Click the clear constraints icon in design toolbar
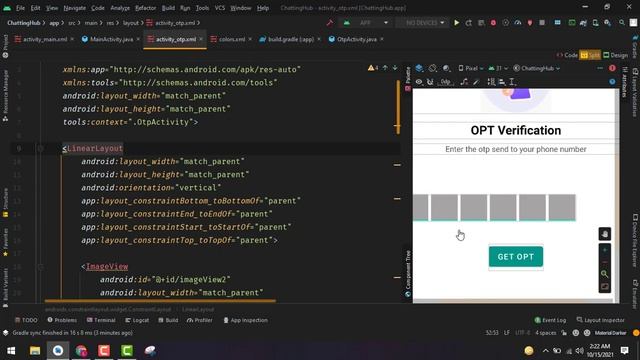 point(464,82)
